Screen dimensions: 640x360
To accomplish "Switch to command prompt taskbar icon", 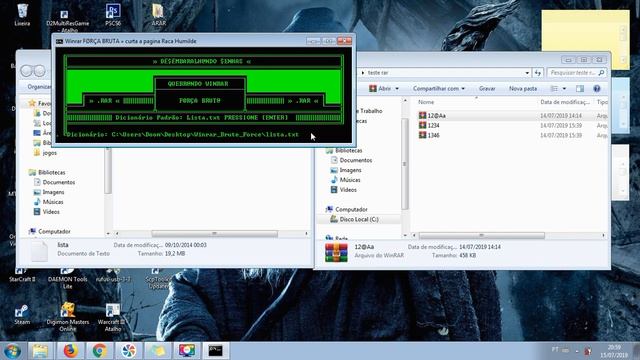I will pos(215,351).
